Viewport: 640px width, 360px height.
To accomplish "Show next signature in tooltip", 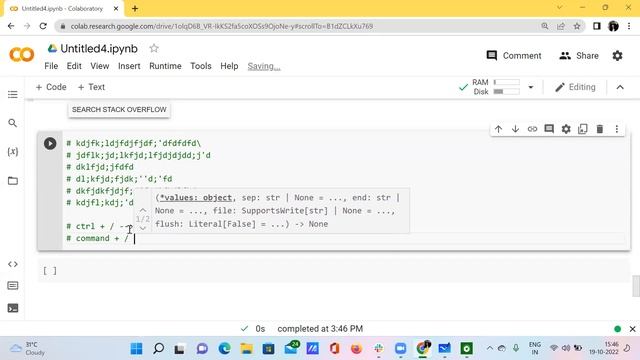I will click(x=143, y=228).
